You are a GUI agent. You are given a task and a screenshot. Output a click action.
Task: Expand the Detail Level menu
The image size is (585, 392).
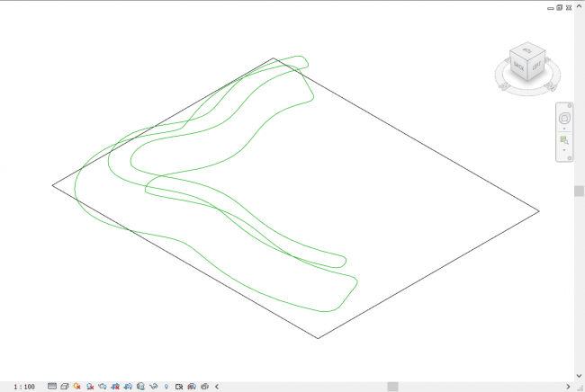pyautogui.click(x=51, y=387)
